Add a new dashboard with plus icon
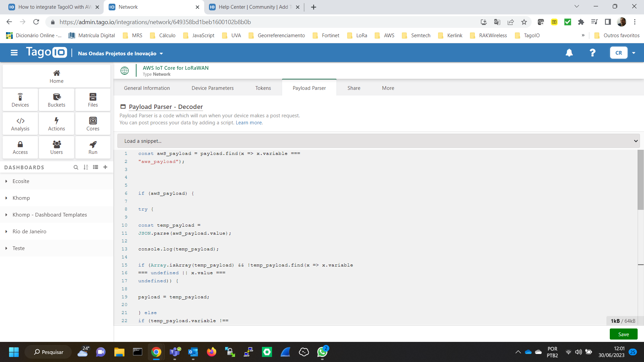 pos(105,167)
